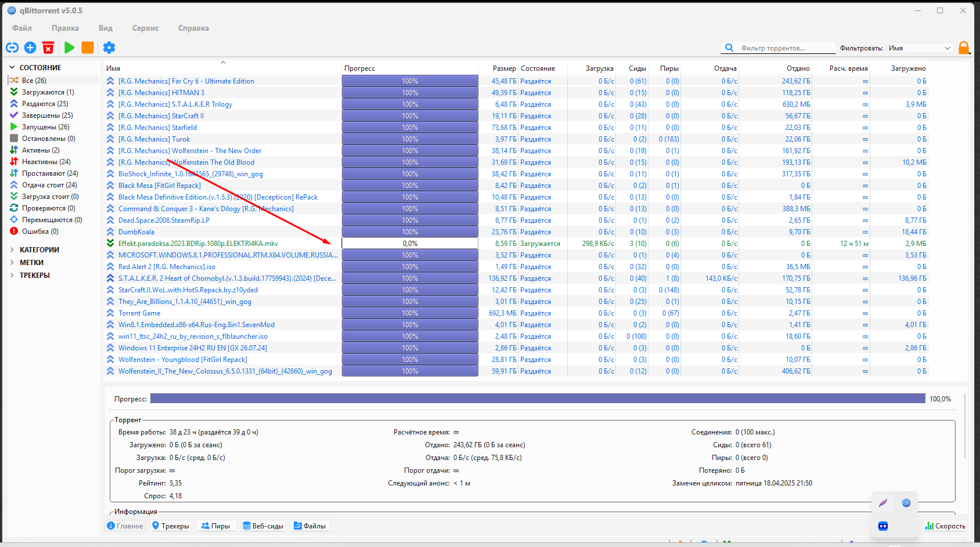Click the orange lock interface icon
Image resolution: width=980 pixels, height=547 pixels.
(x=964, y=48)
